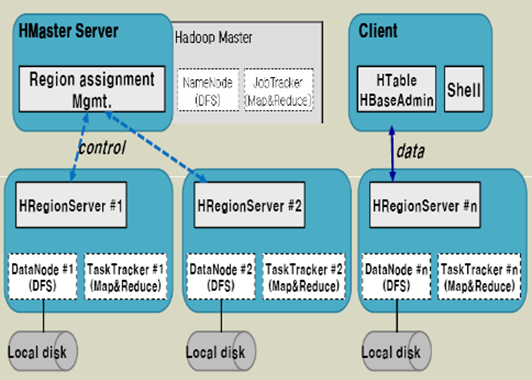
Task: Click the Local disk cylinder under DataNode #2
Action: (x=221, y=351)
